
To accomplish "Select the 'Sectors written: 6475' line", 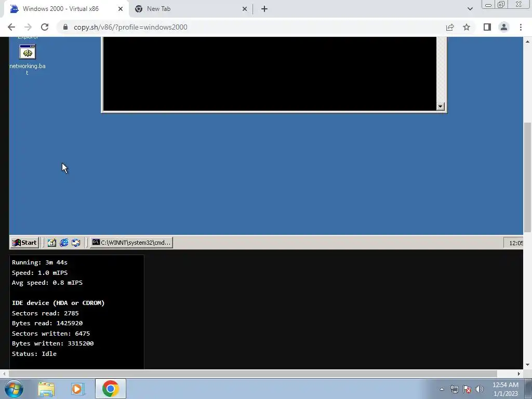I will pyautogui.click(x=51, y=334).
